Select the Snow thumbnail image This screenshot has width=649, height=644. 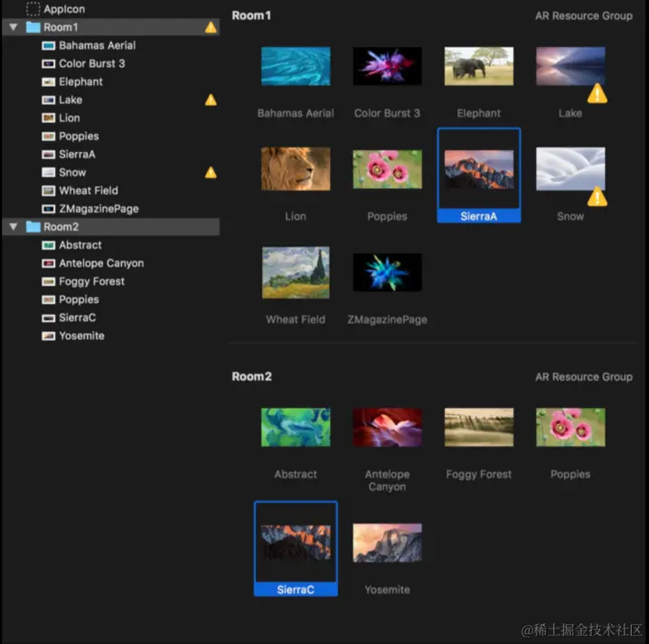(570, 169)
